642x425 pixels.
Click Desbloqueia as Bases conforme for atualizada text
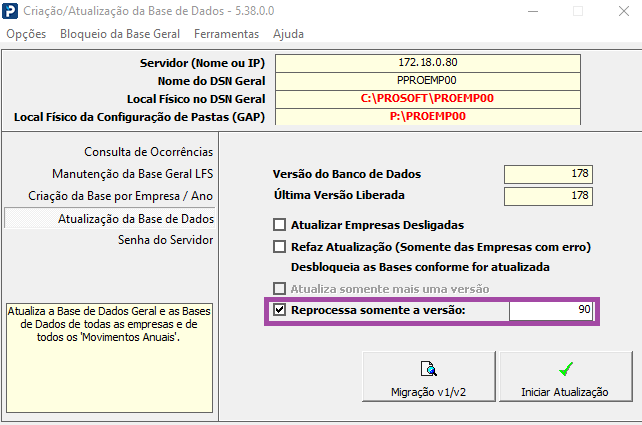(x=420, y=267)
